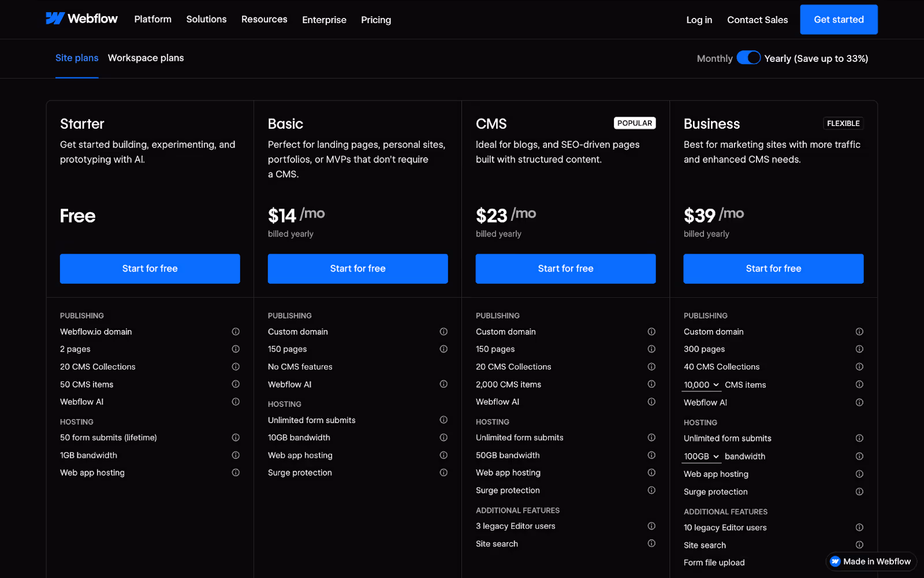Open info icon for CMS plan 20 CMS Collections
Image resolution: width=924 pixels, height=578 pixels.
(x=651, y=366)
